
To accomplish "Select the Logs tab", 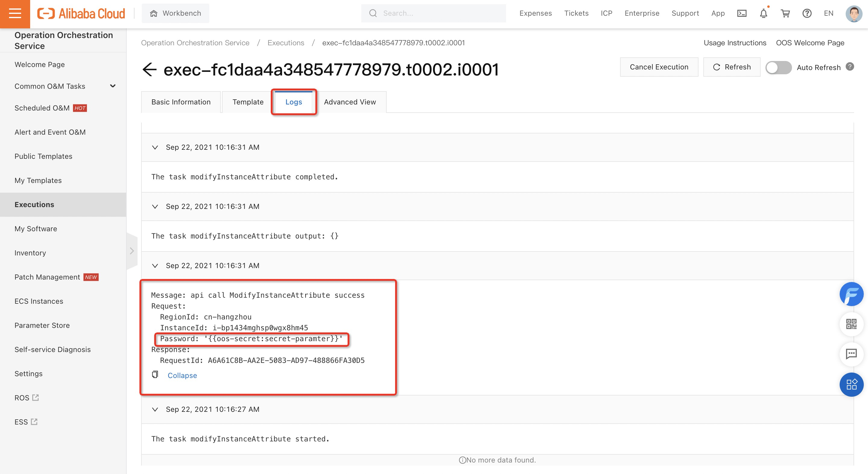I will click(293, 102).
